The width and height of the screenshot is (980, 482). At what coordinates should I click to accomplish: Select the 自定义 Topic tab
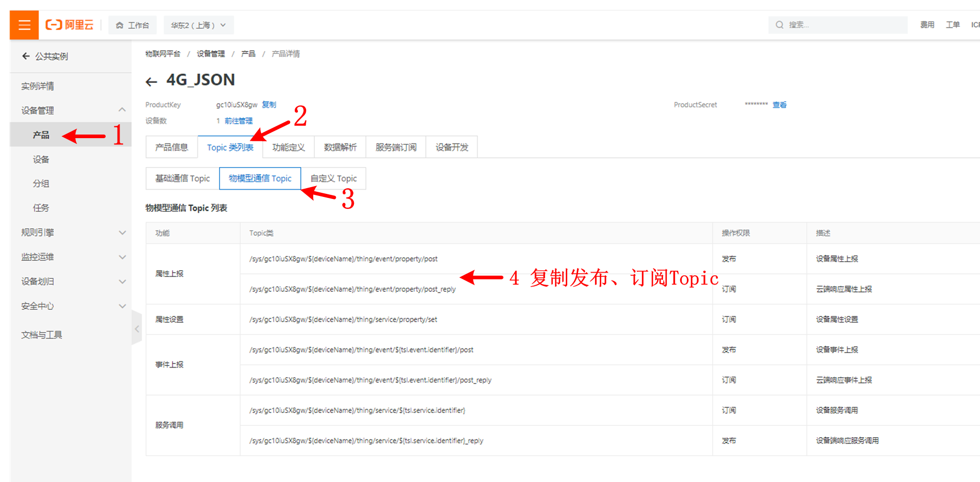(333, 178)
